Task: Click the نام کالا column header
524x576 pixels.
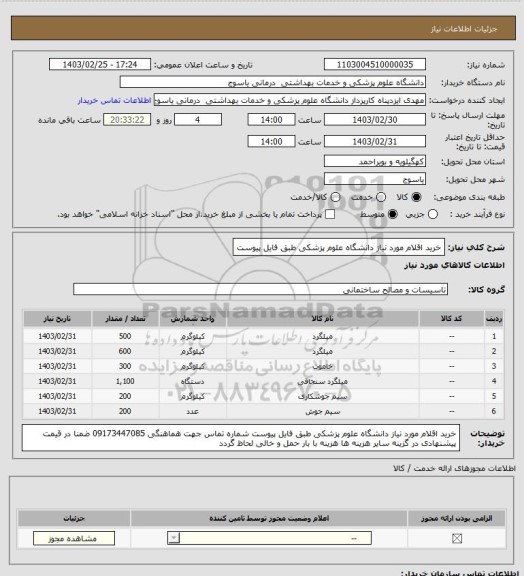Action: point(322,319)
